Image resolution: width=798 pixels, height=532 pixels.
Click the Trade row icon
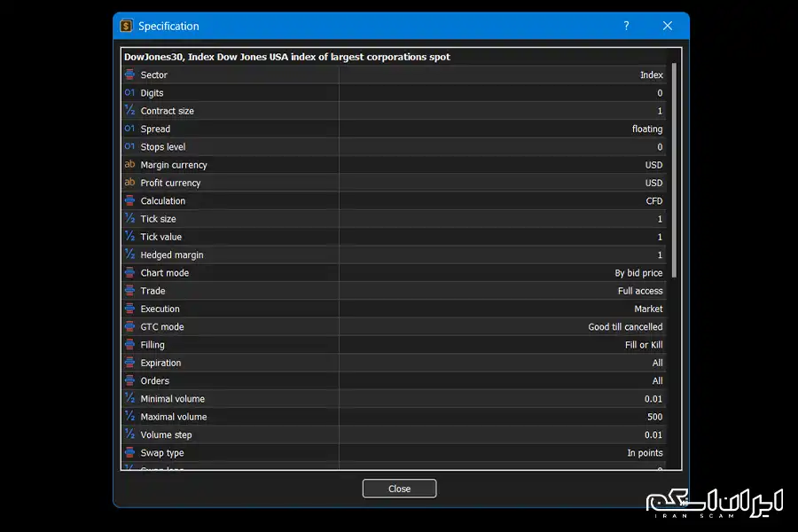click(129, 291)
